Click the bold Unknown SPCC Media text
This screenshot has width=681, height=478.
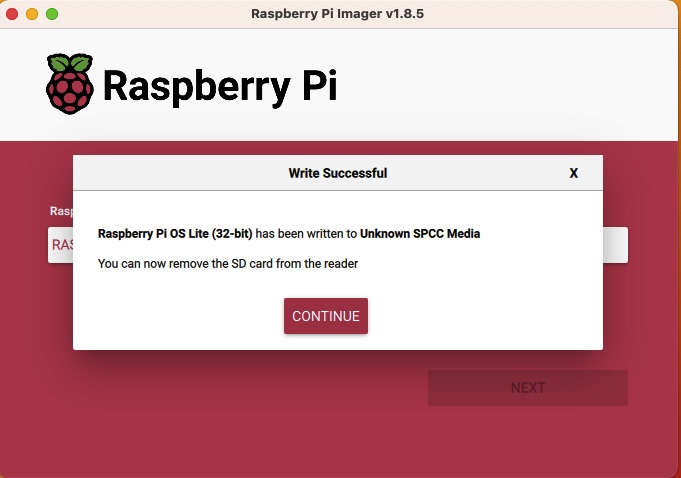[419, 234]
